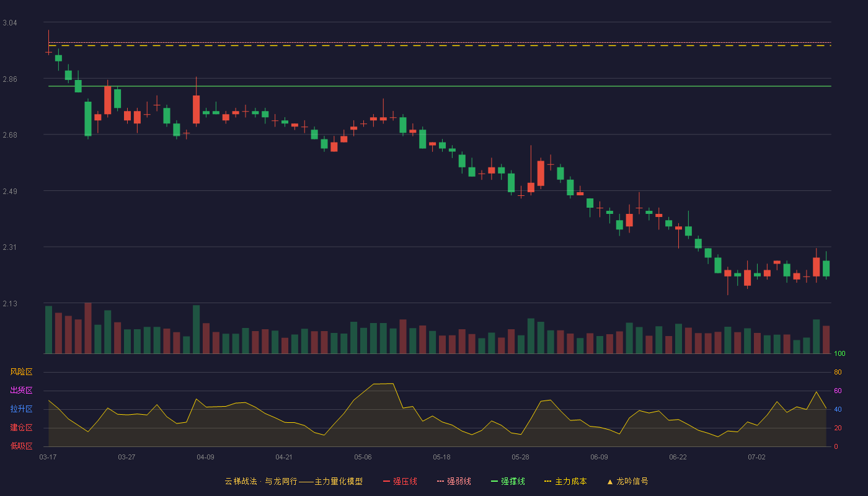Click the 建仓区 zone label

[x=21, y=428]
